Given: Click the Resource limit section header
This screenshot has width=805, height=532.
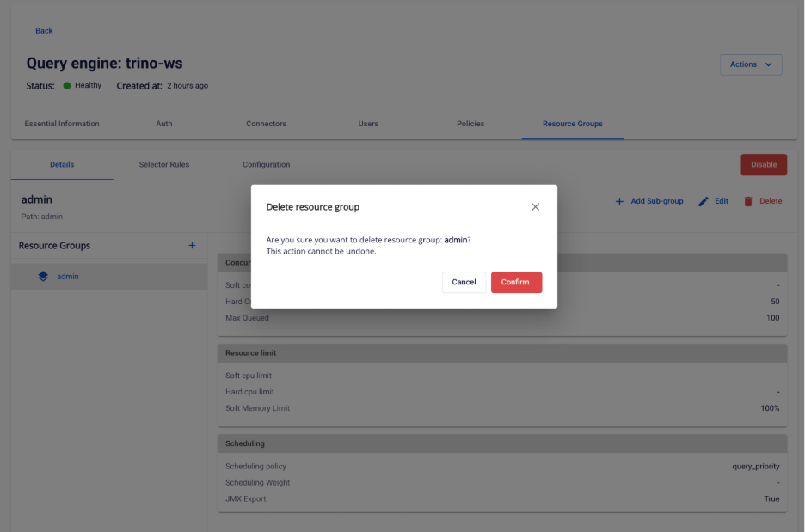Looking at the screenshot, I should coord(502,353).
